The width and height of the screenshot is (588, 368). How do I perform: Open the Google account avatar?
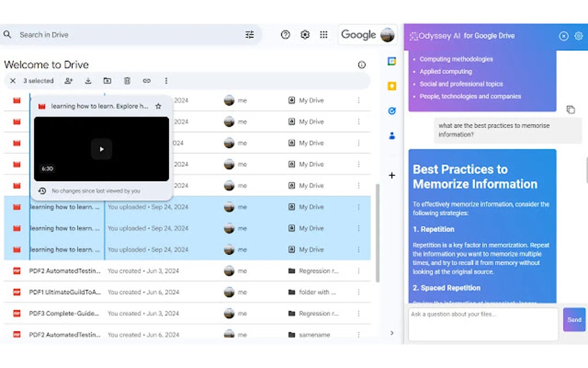tap(387, 35)
